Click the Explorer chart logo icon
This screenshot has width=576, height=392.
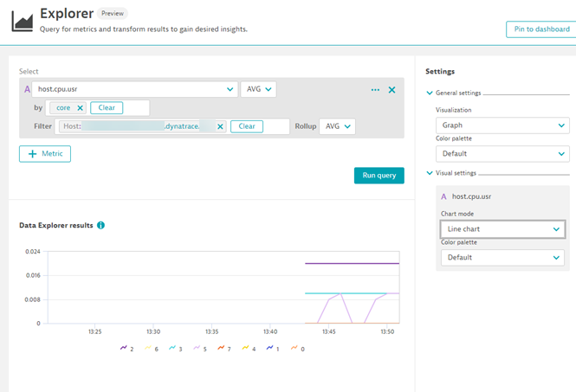(21, 20)
